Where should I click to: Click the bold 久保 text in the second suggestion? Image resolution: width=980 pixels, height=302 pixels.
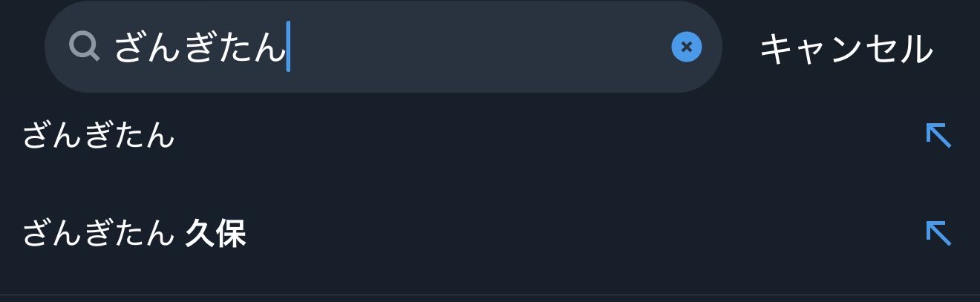(x=215, y=234)
